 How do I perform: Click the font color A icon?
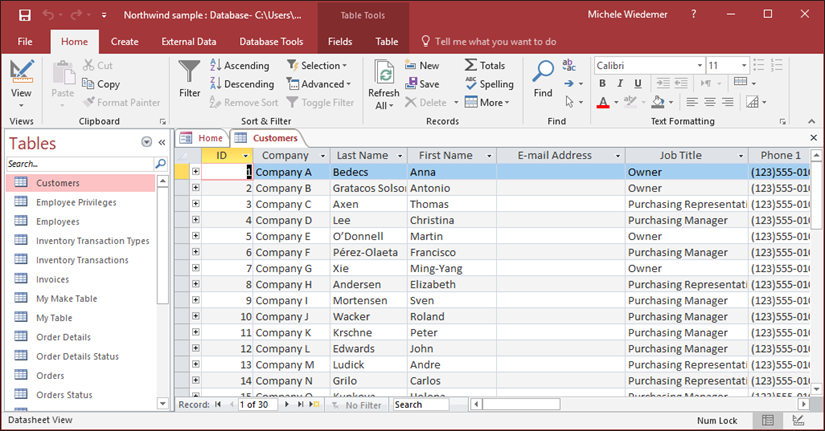click(x=603, y=102)
